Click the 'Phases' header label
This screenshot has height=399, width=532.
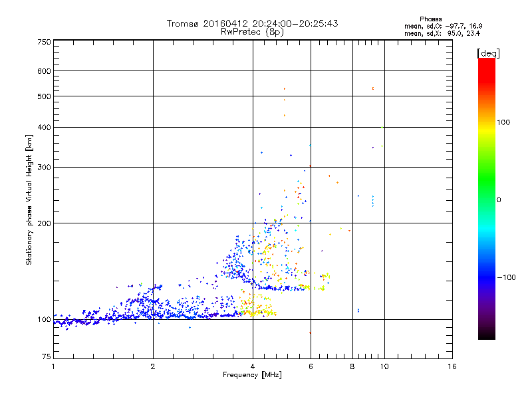pyautogui.click(x=430, y=19)
